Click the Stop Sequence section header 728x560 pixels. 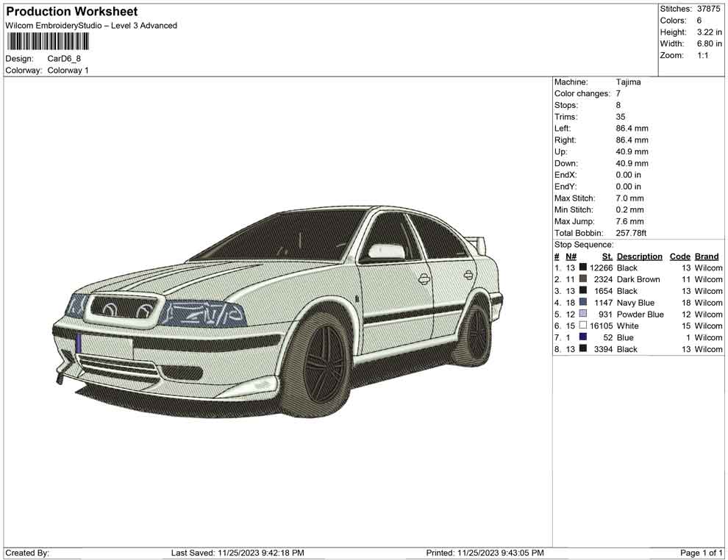(584, 244)
